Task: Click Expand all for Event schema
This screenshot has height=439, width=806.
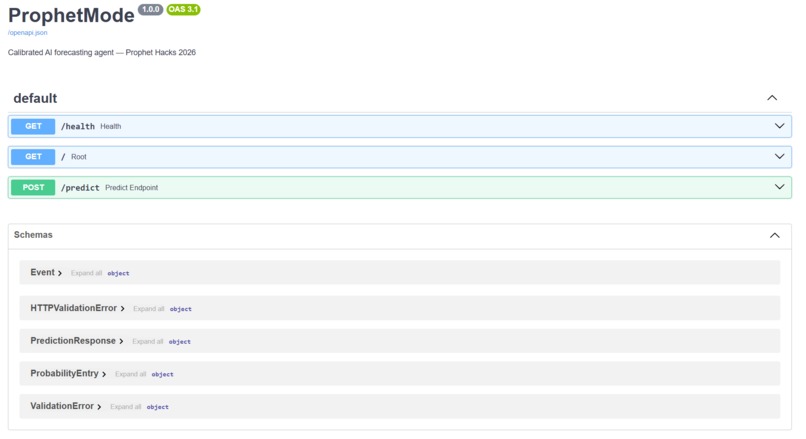Action: pyautogui.click(x=86, y=273)
